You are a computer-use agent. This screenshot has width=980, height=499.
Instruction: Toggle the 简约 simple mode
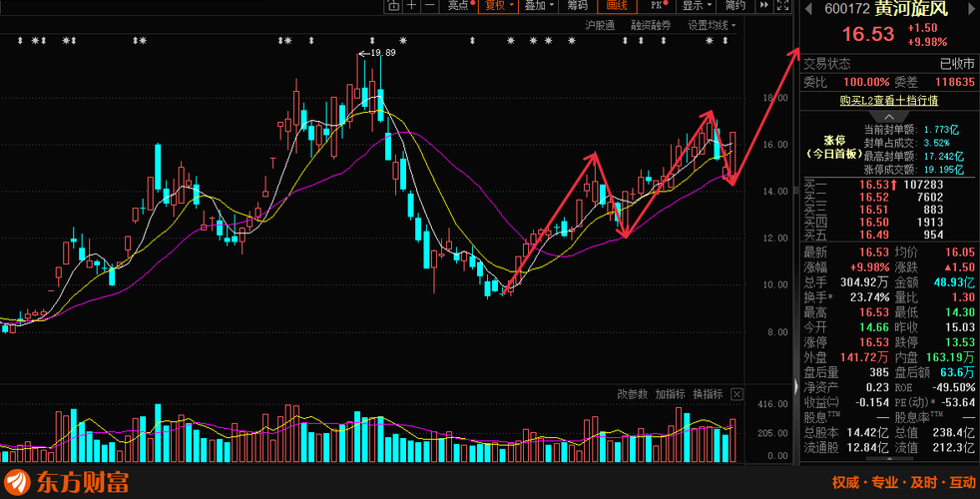[735, 5]
